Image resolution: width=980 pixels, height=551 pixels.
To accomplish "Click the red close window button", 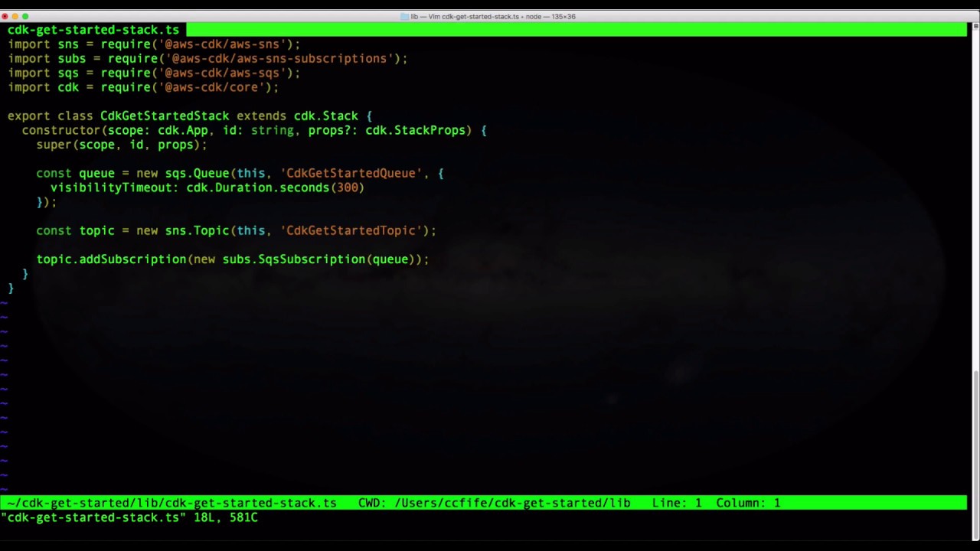I will (x=5, y=16).
